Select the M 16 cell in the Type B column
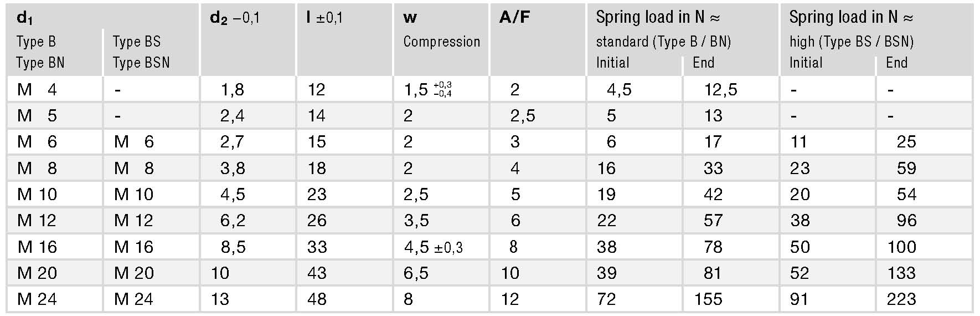This screenshot has height=316, width=980. [37, 247]
